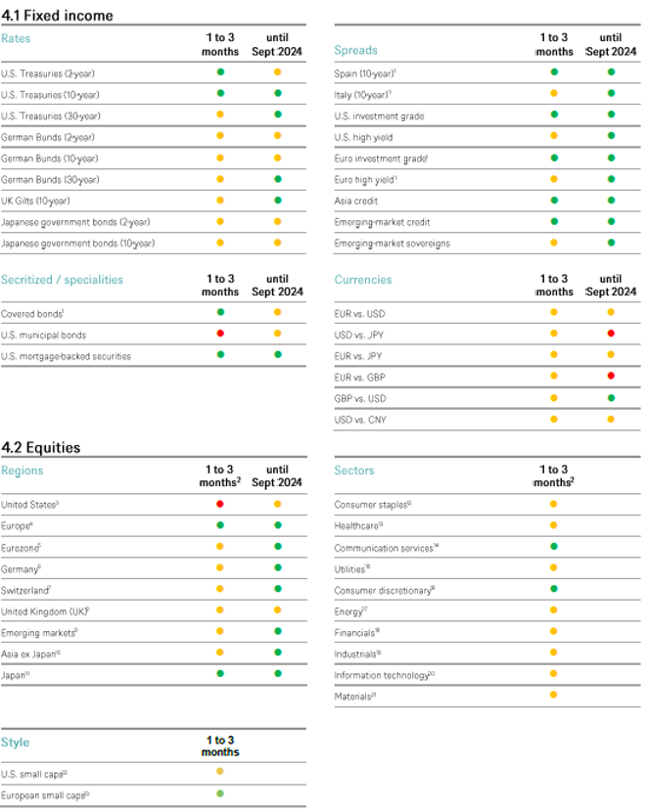
Task: Select the Currencies section title
Action: click(x=363, y=280)
